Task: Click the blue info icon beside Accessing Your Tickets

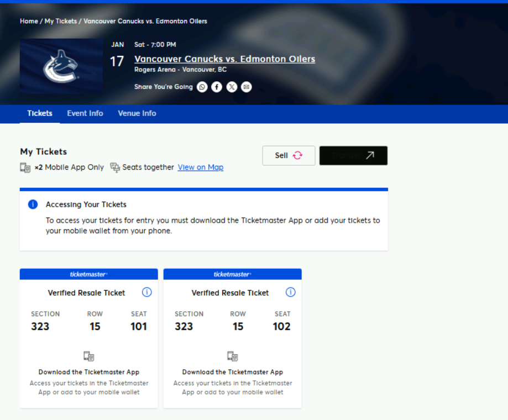Action: 33,204
